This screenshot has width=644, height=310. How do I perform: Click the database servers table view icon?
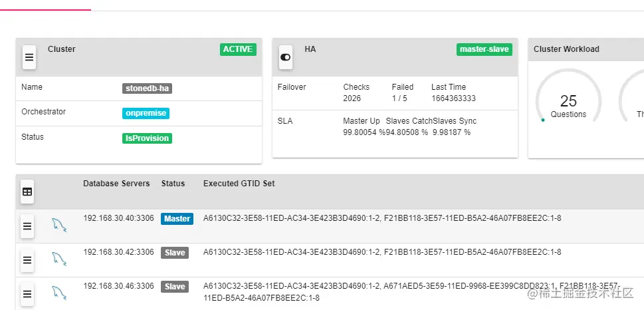click(x=27, y=192)
